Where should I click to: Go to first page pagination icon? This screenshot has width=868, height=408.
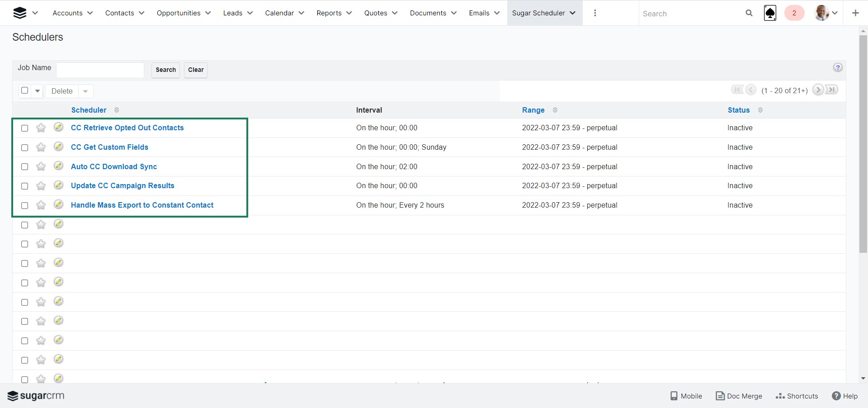[737, 90]
